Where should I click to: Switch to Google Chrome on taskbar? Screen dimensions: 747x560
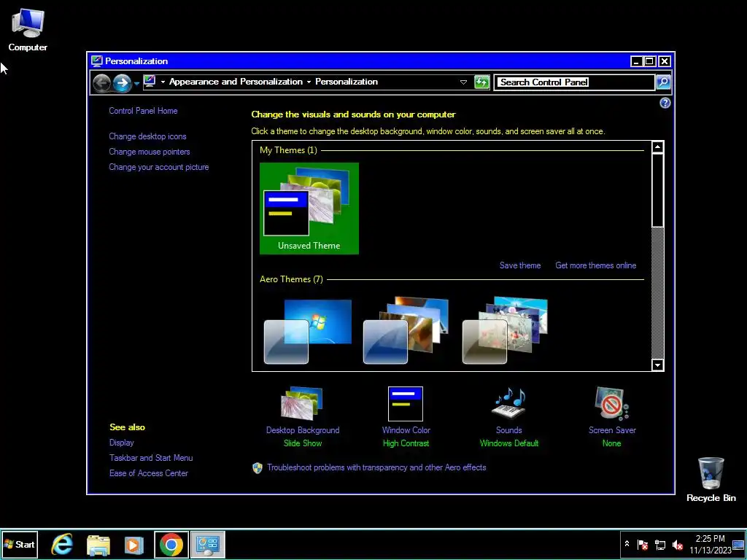coord(171,544)
